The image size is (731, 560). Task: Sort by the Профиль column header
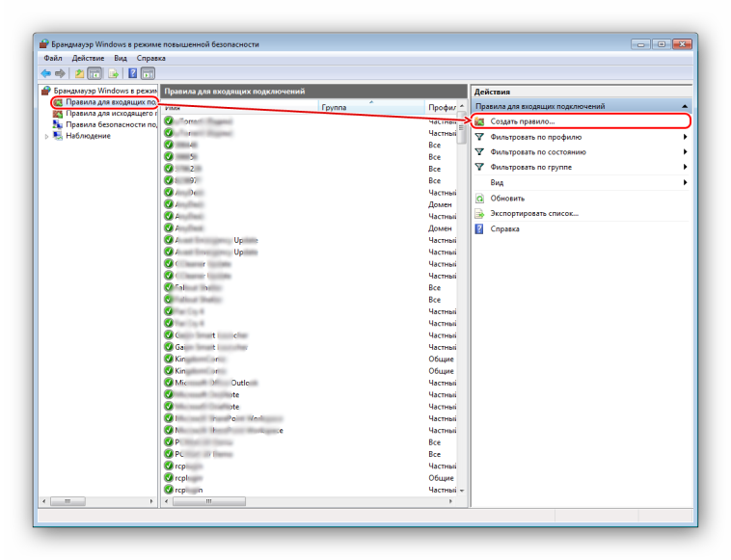pyautogui.click(x=441, y=107)
